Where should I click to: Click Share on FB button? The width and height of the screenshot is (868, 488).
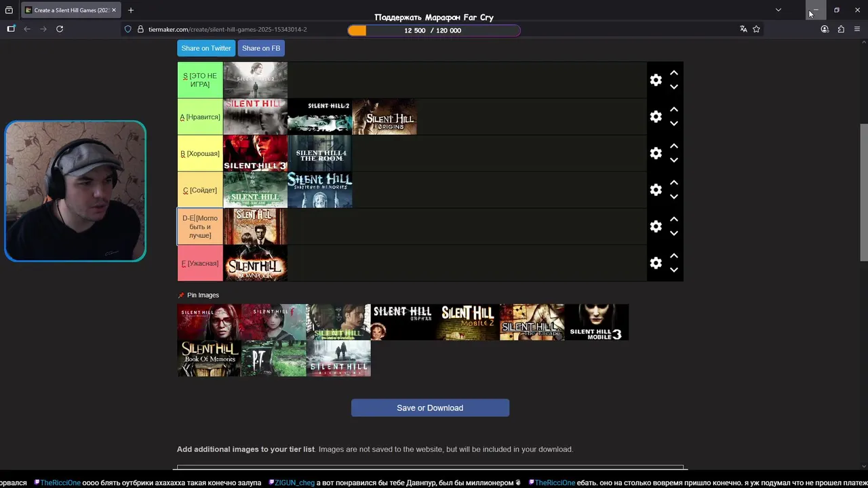pos(261,48)
